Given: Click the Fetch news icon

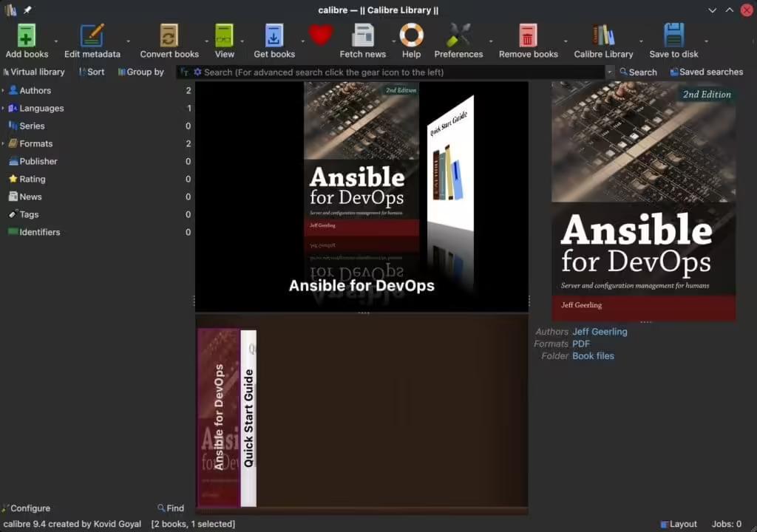Looking at the screenshot, I should (362, 35).
